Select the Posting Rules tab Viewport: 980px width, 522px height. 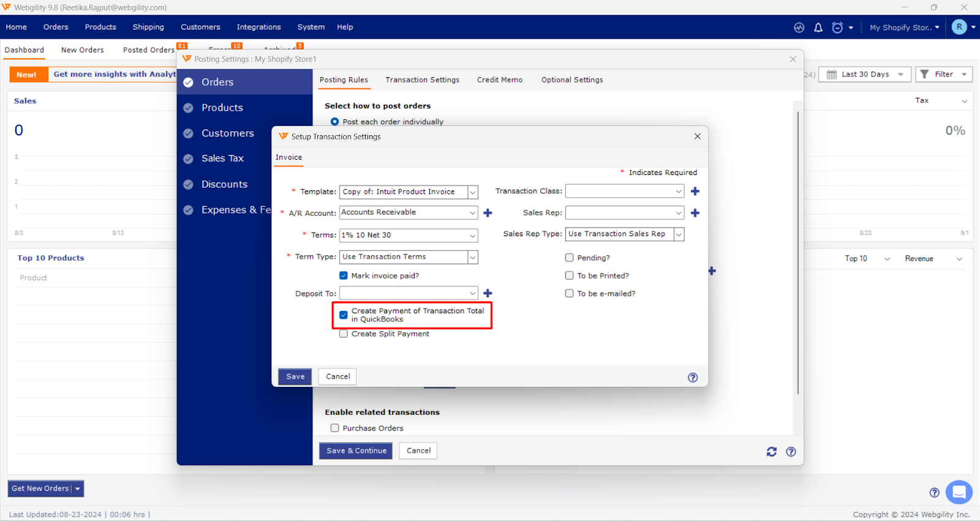(x=344, y=80)
